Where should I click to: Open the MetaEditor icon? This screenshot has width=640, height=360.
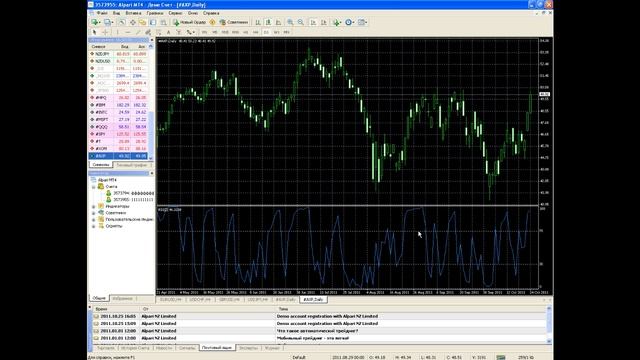pyautogui.click(x=212, y=22)
